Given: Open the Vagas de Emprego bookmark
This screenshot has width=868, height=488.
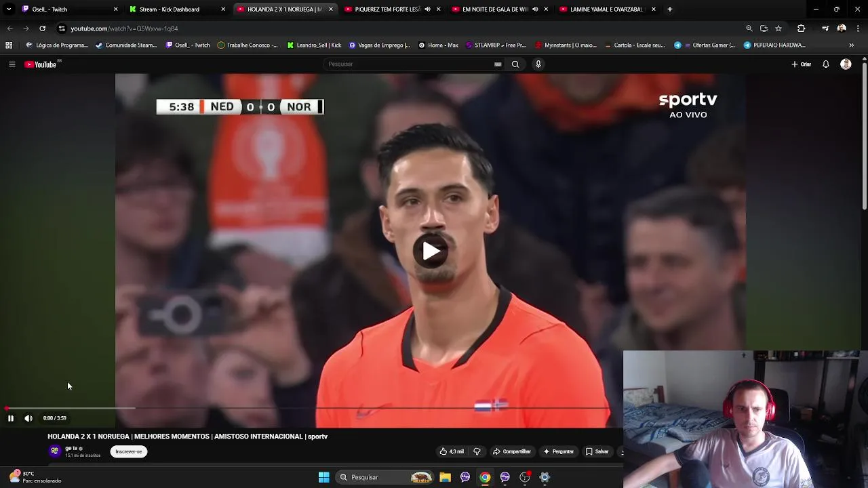Looking at the screenshot, I should pos(379,45).
